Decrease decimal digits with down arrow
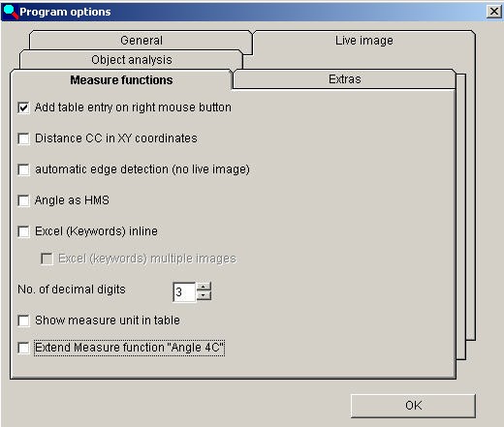Viewport: 504px width, 427px height. click(204, 296)
